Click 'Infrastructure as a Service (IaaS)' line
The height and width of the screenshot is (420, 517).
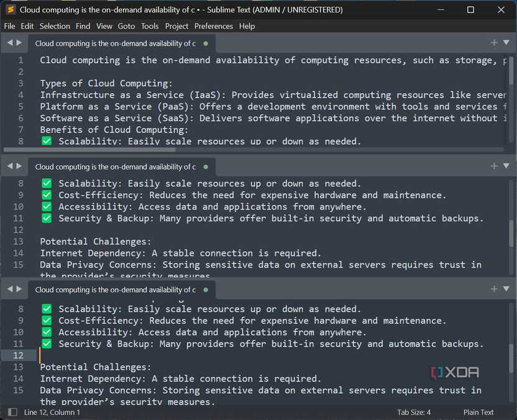point(273,95)
